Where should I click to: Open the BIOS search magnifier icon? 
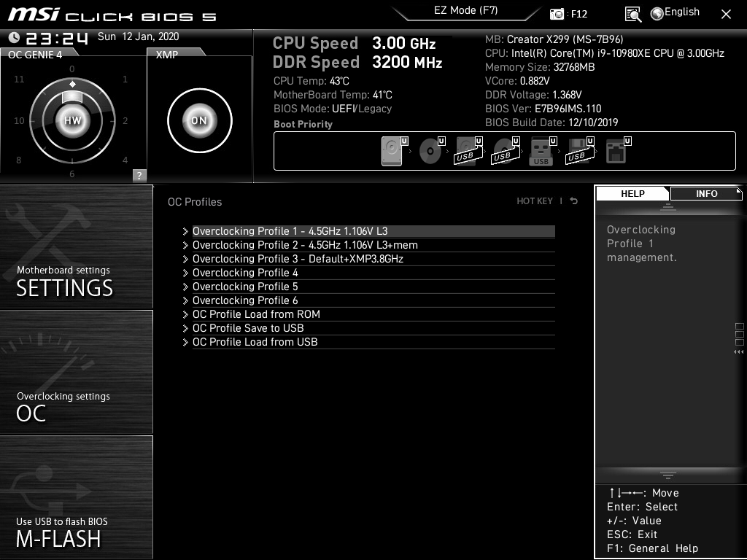(x=632, y=15)
